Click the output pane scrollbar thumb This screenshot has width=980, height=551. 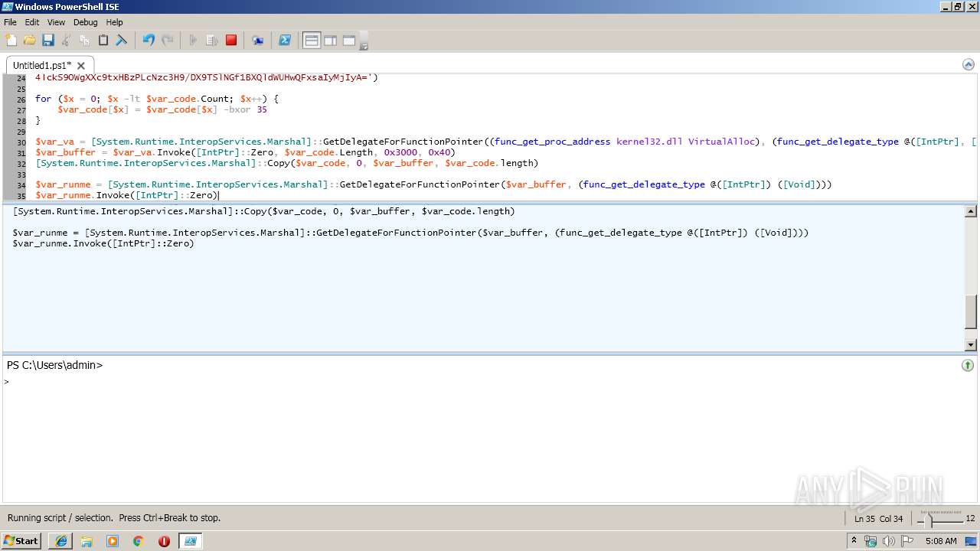coord(971,311)
